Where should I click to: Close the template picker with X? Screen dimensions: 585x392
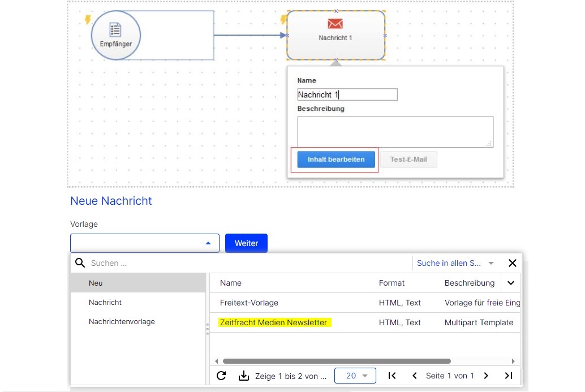pos(512,263)
